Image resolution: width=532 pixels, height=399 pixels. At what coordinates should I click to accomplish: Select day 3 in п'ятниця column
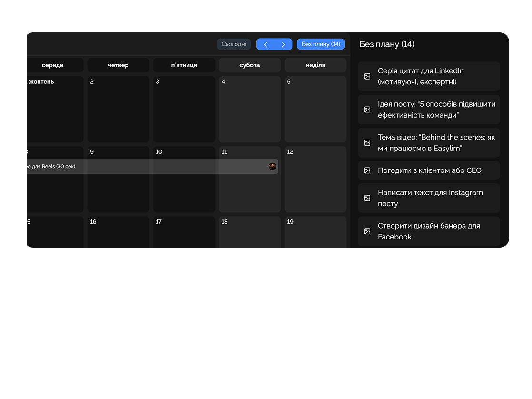[x=184, y=110]
